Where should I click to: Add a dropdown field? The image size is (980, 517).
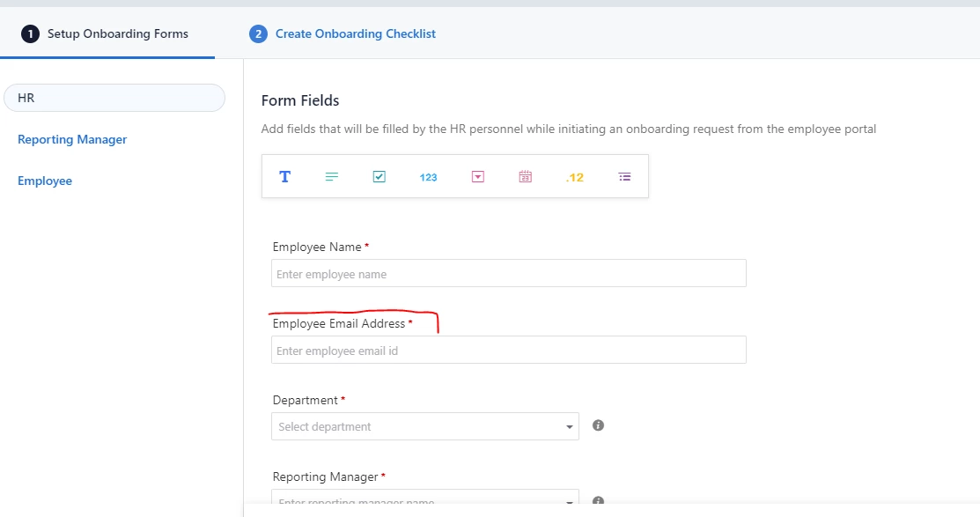(x=477, y=177)
